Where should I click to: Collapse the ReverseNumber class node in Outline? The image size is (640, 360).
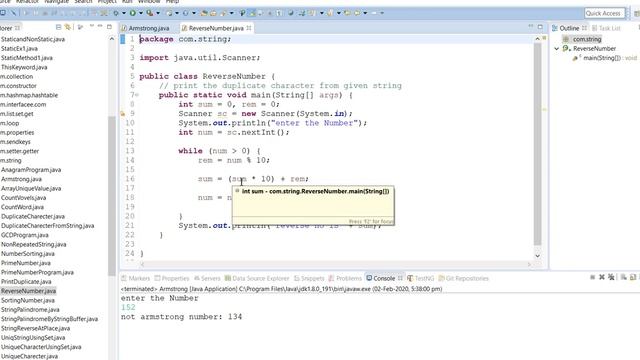pyautogui.click(x=556, y=49)
